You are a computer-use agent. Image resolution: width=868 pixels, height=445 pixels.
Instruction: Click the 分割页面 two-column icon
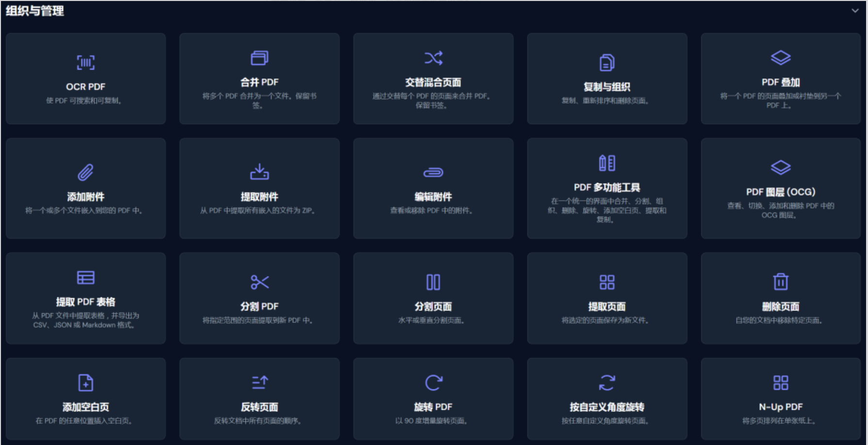(x=433, y=282)
